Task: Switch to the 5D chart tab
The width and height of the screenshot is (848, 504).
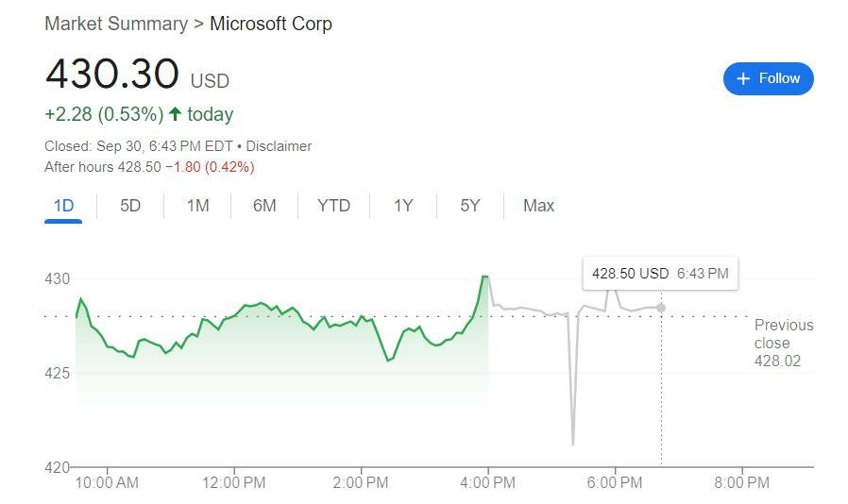Action: pos(130,206)
